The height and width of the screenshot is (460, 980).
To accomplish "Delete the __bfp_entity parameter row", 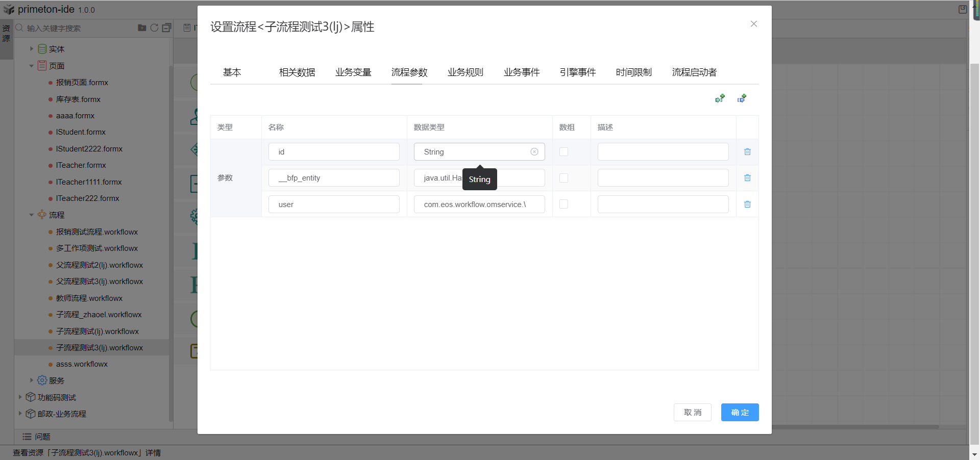I will point(747,178).
